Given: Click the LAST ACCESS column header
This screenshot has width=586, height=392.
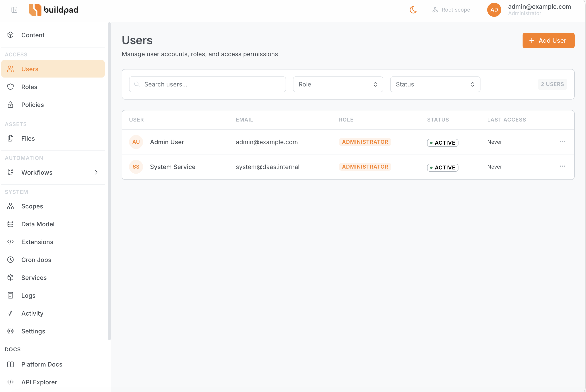Looking at the screenshot, I should tap(506, 120).
